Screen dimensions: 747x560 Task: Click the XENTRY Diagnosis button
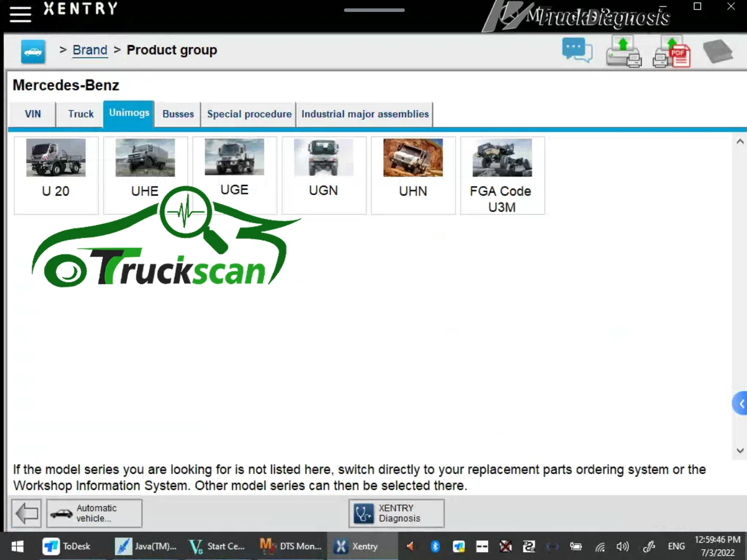coord(397,513)
